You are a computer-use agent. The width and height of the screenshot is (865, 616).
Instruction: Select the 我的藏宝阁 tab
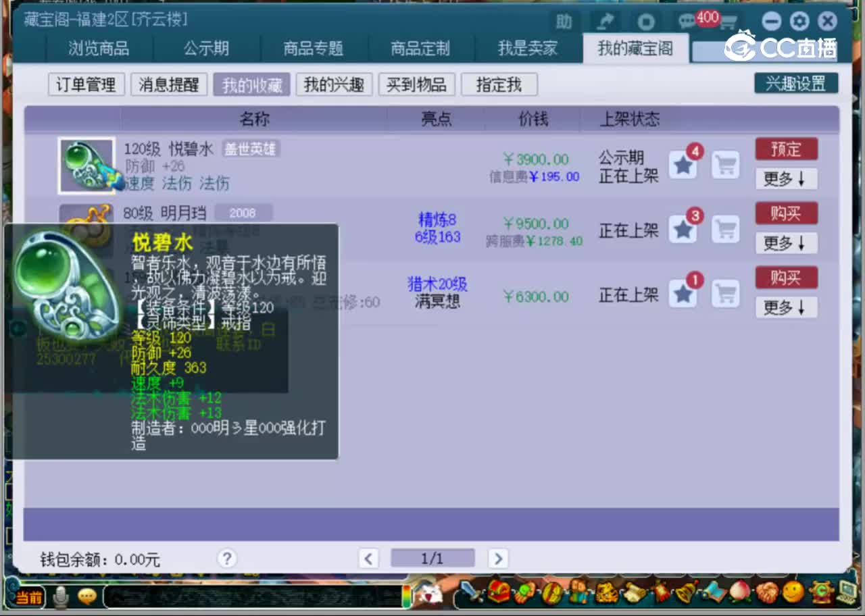pos(635,49)
